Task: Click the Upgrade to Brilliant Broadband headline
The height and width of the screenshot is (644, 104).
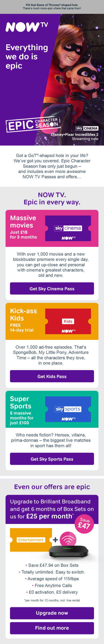Action: pyautogui.click(x=52, y=509)
